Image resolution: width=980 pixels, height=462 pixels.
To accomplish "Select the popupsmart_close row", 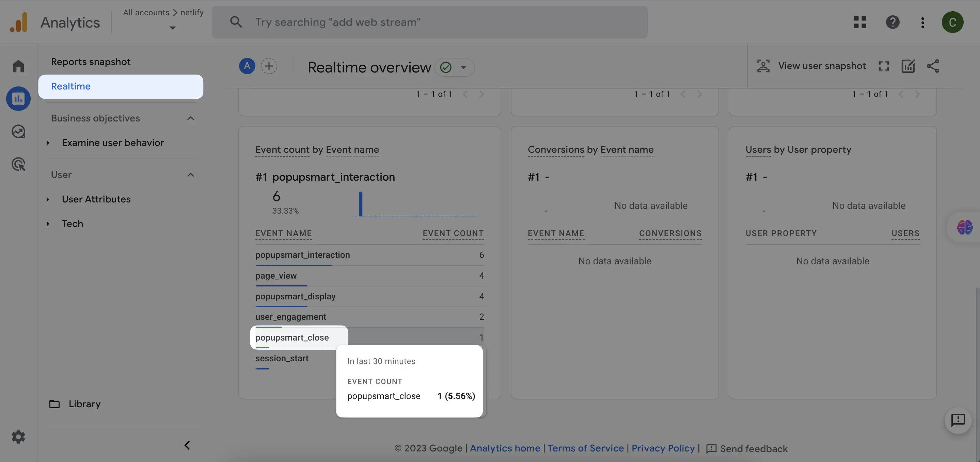I will point(369,338).
